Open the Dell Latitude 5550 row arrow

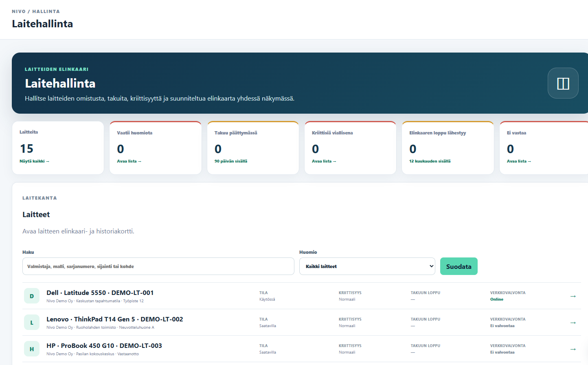coord(573,296)
